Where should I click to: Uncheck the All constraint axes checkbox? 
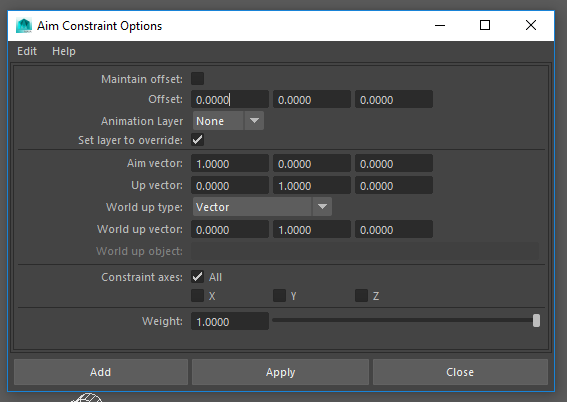pos(197,277)
